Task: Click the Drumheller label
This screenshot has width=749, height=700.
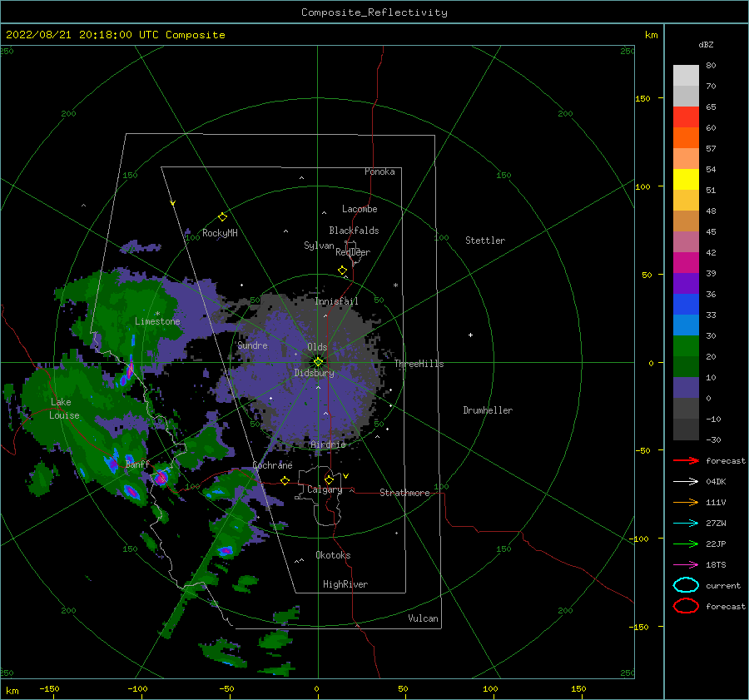Action: (488, 410)
